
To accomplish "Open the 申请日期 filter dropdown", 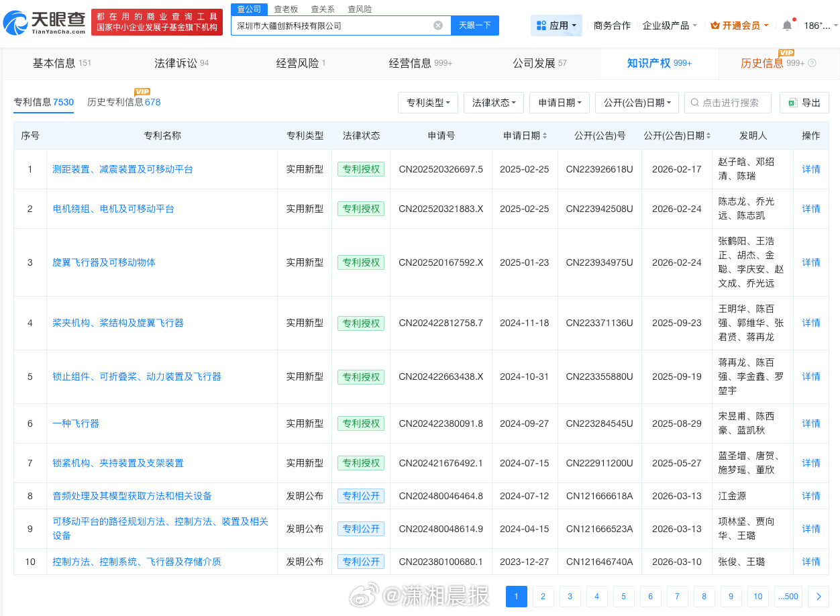I will [560, 103].
